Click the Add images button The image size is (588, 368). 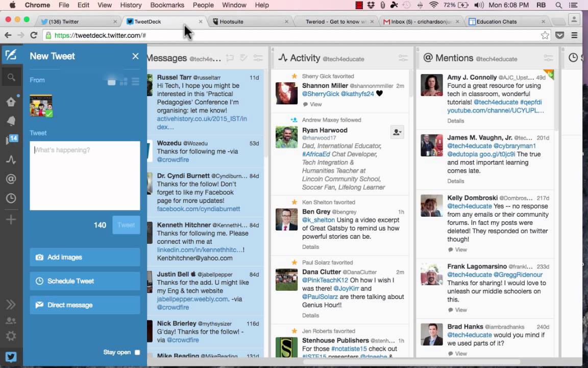(85, 257)
